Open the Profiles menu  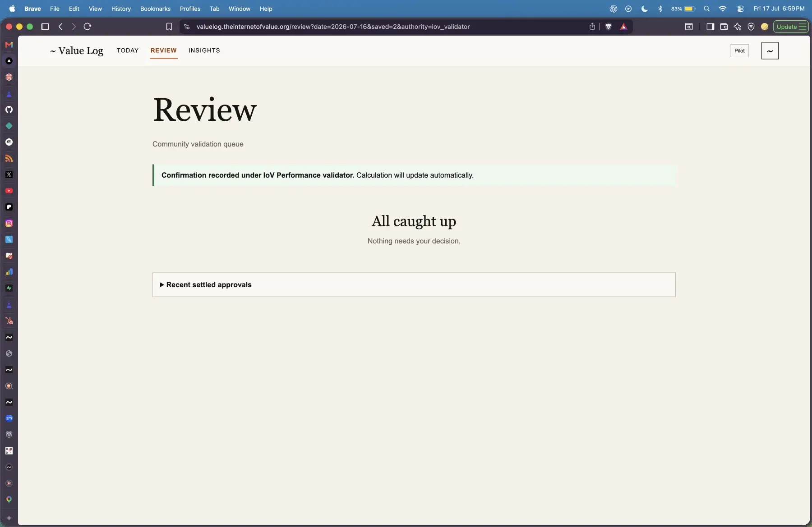190,9
